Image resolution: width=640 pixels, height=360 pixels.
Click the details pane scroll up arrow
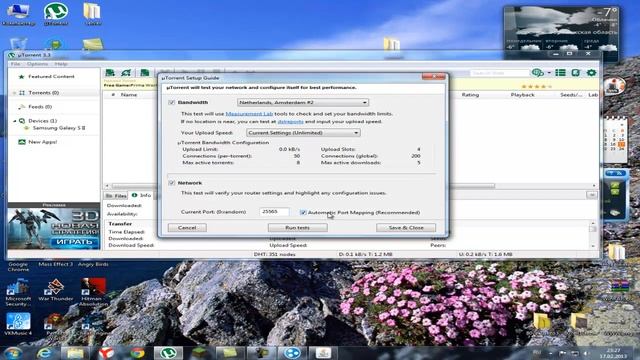(x=593, y=223)
